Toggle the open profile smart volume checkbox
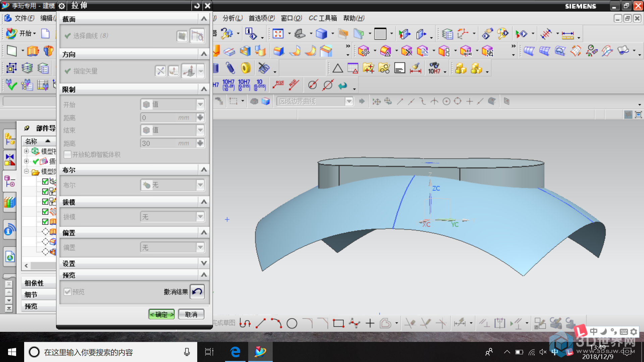 point(67,155)
